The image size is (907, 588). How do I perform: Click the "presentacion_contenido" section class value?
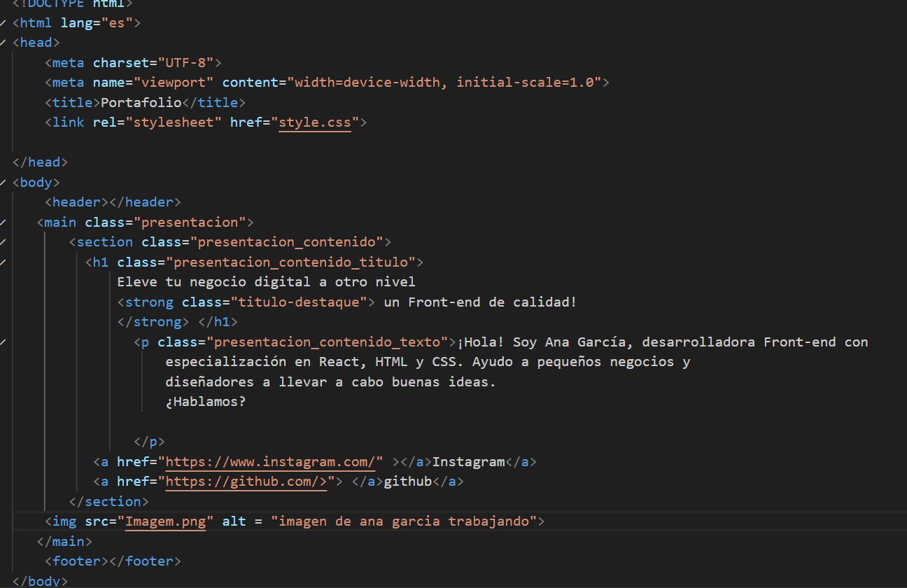(x=287, y=242)
